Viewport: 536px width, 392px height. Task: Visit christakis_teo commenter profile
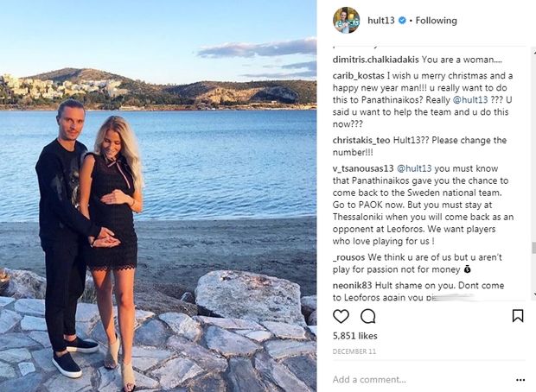point(361,141)
